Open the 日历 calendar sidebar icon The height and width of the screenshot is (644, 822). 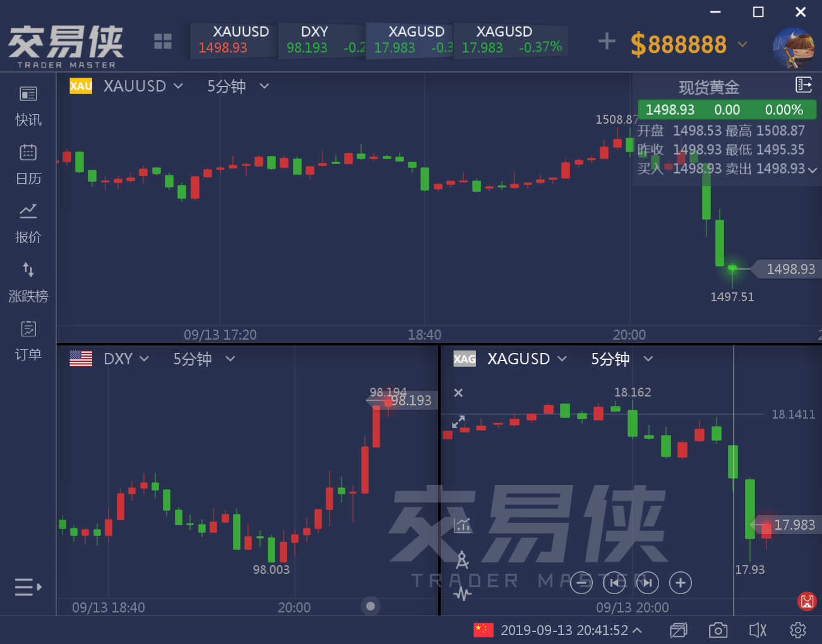[28, 164]
